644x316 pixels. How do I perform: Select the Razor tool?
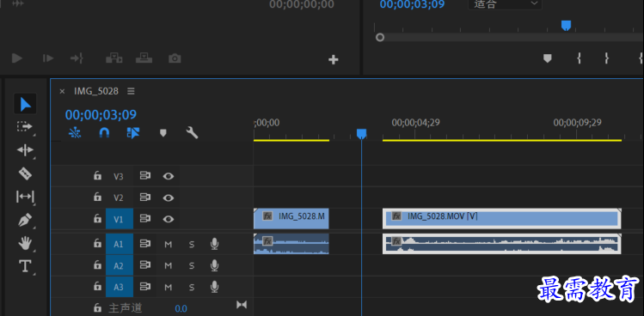(x=25, y=173)
